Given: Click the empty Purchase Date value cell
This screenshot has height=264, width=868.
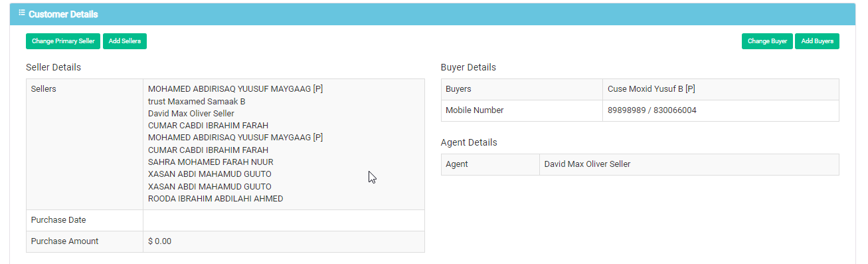Looking at the screenshot, I should (x=284, y=220).
